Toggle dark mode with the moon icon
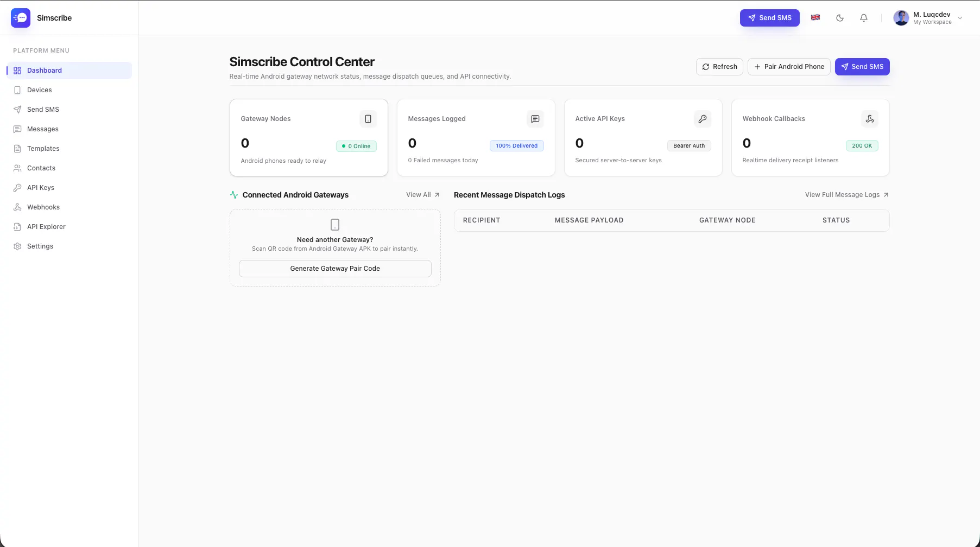Image resolution: width=980 pixels, height=547 pixels. click(x=840, y=18)
